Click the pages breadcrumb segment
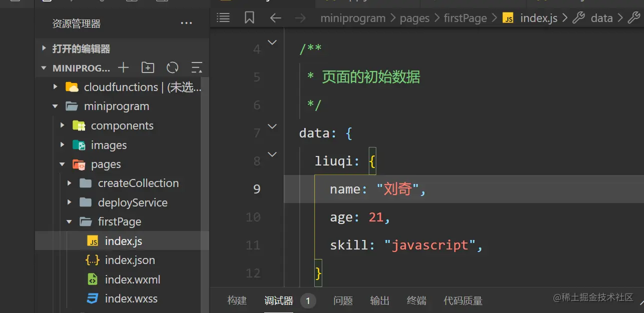Image resolution: width=644 pixels, height=313 pixels. click(415, 18)
